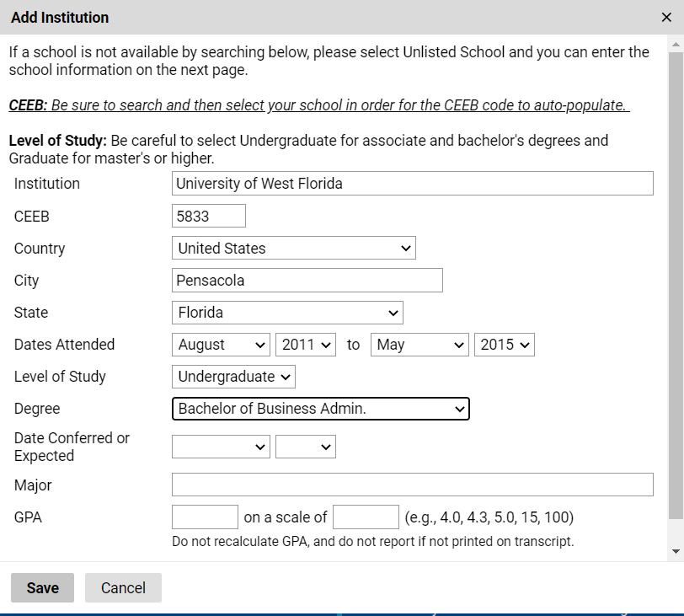Click the scrollbar down arrow
This screenshot has height=616, width=684.
[x=676, y=551]
